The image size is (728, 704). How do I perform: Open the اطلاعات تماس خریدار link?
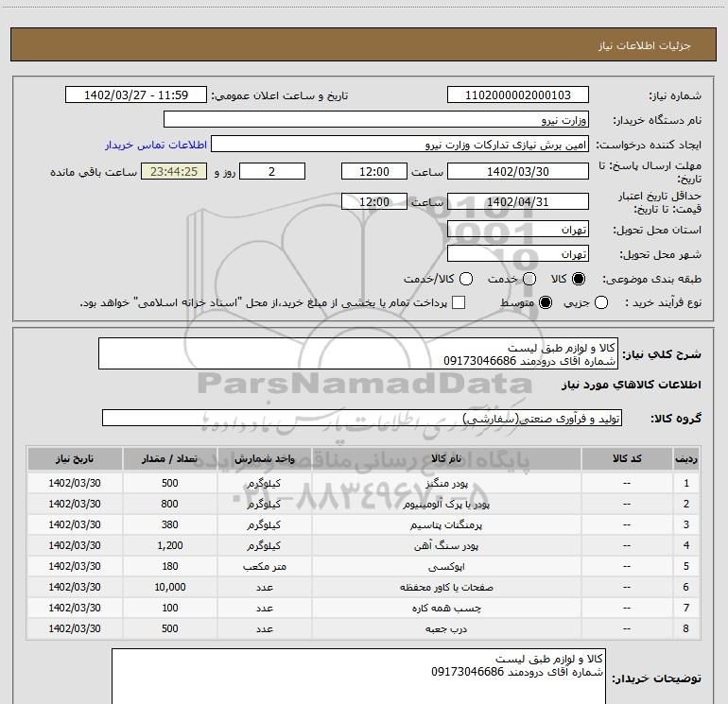[x=156, y=145]
